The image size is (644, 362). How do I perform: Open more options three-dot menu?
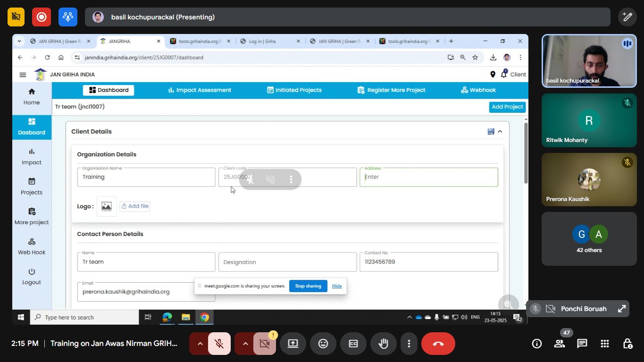coord(409,344)
